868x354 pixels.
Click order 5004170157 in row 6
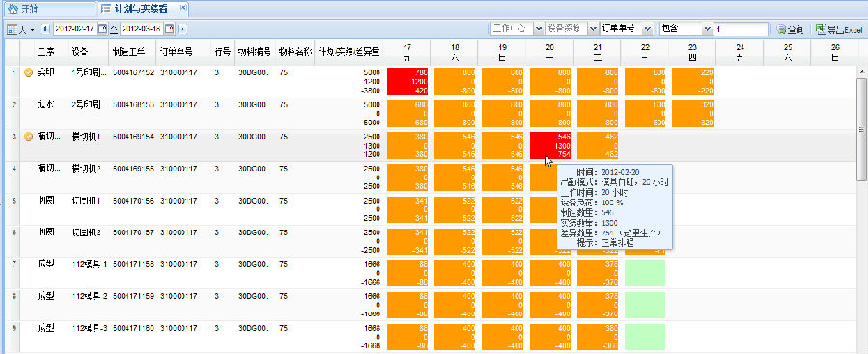click(133, 232)
